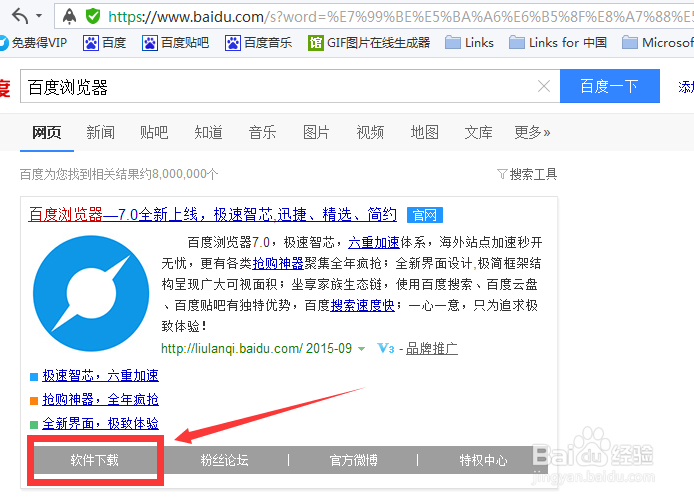Open the Links bookmark folder
694x501 pixels.
tap(469, 43)
